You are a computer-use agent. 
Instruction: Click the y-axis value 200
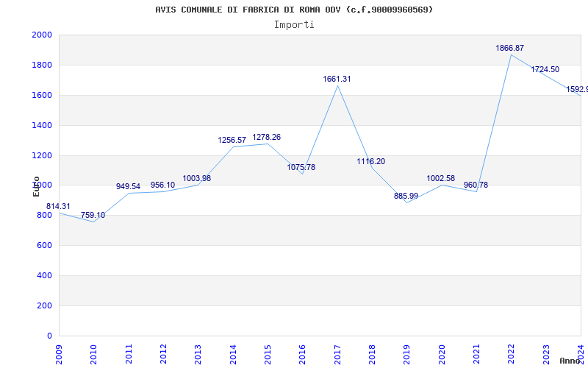(x=44, y=305)
